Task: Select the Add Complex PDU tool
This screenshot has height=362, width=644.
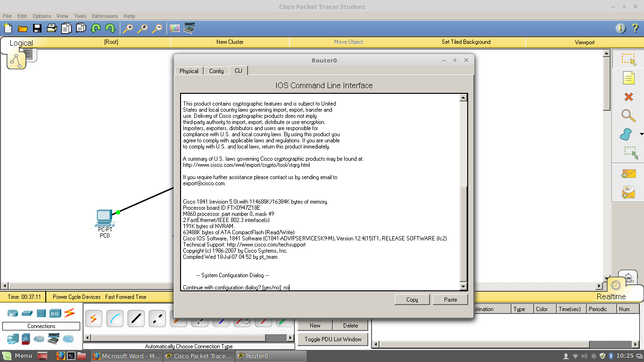Action: (628, 191)
